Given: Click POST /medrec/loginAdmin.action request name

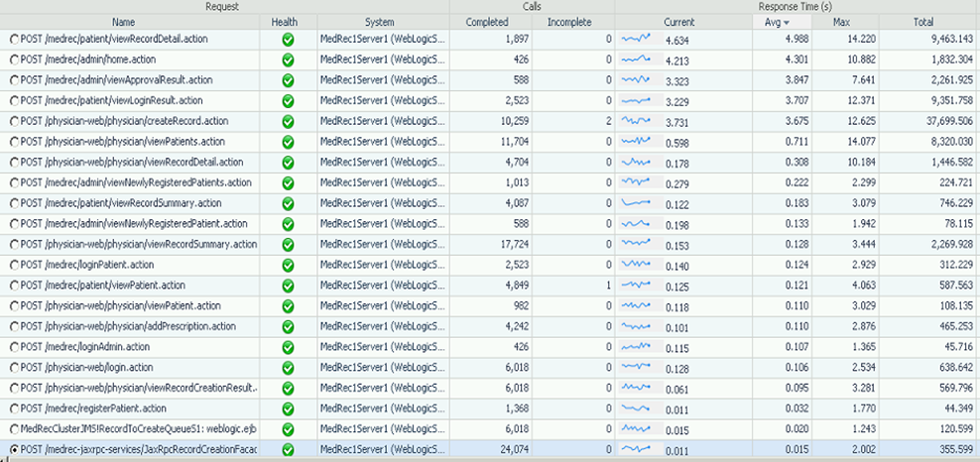Looking at the screenshot, I should 84,347.
